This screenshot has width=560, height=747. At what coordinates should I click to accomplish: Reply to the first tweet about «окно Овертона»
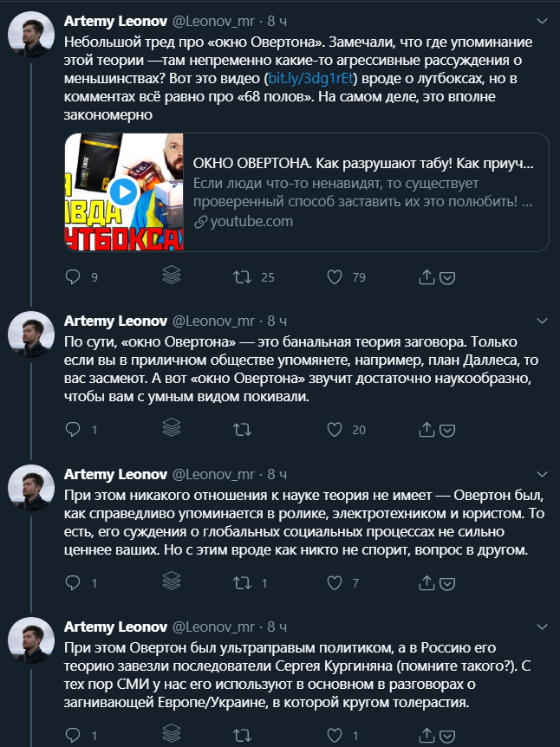point(74,277)
